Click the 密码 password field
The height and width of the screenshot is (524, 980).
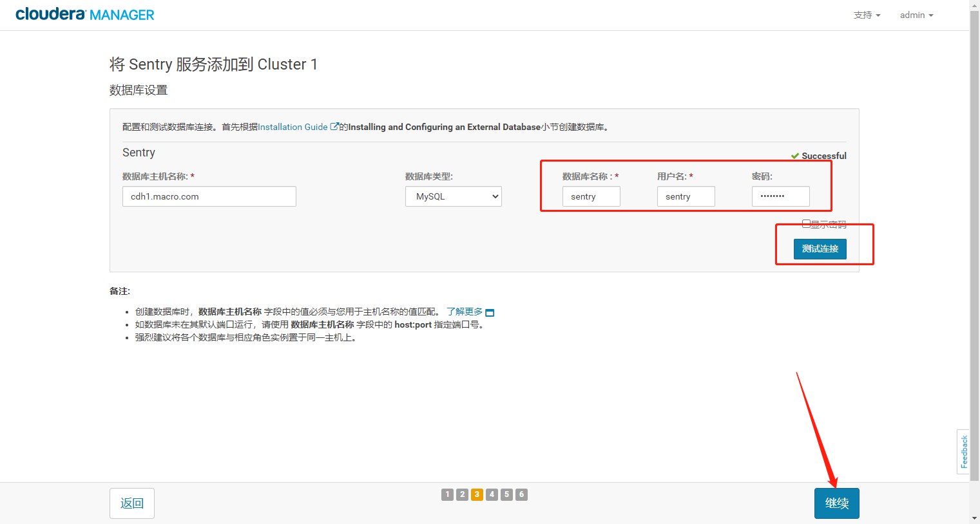pyautogui.click(x=781, y=196)
